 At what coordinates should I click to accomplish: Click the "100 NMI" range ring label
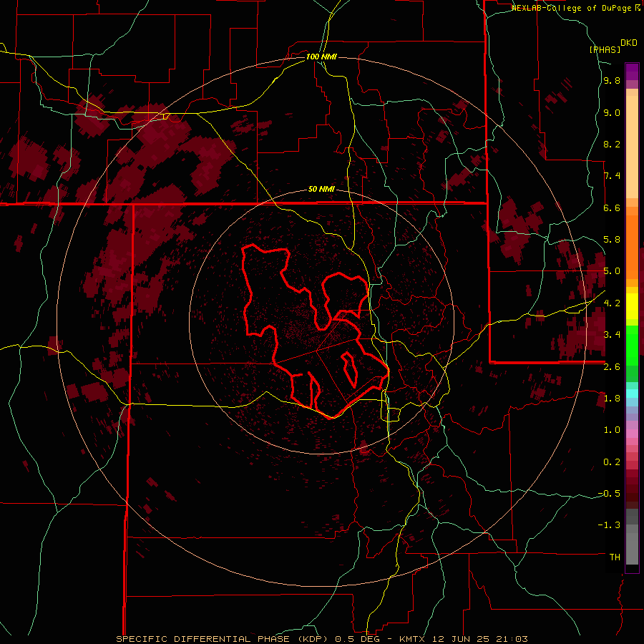coord(321,57)
